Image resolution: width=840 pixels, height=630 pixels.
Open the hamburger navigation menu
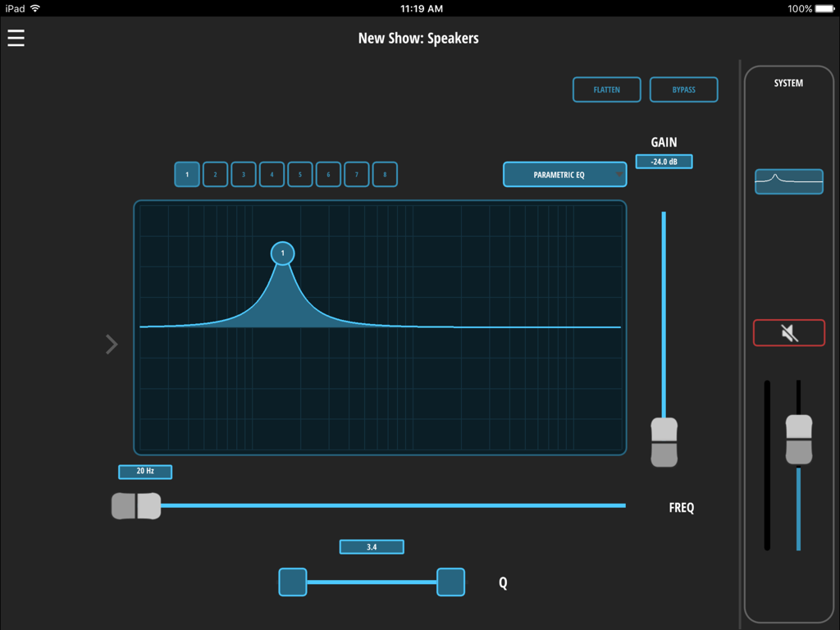click(16, 37)
